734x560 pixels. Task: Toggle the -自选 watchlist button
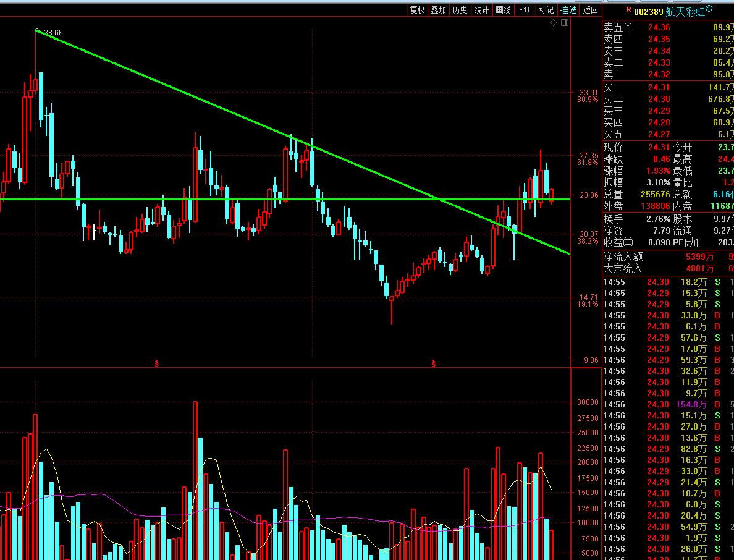(568, 11)
